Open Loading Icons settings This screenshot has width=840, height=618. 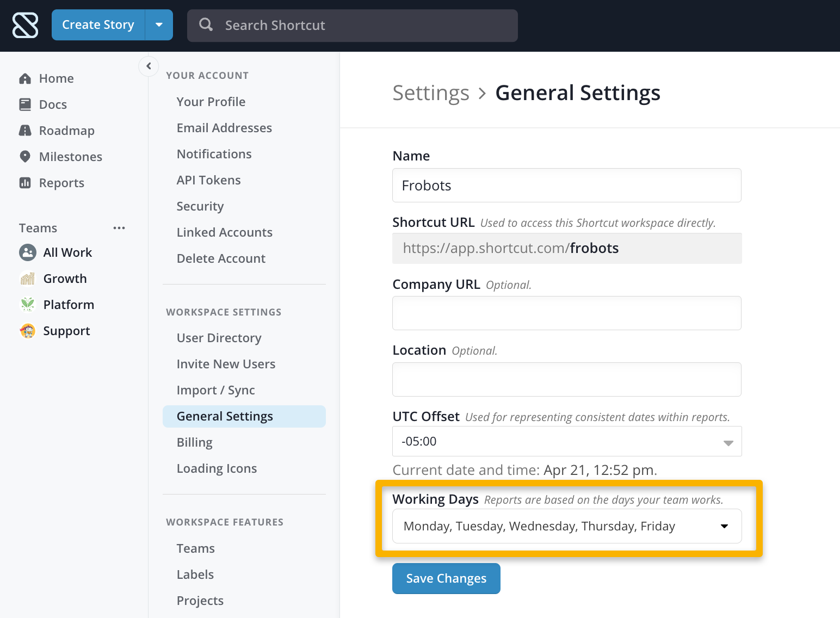217,468
